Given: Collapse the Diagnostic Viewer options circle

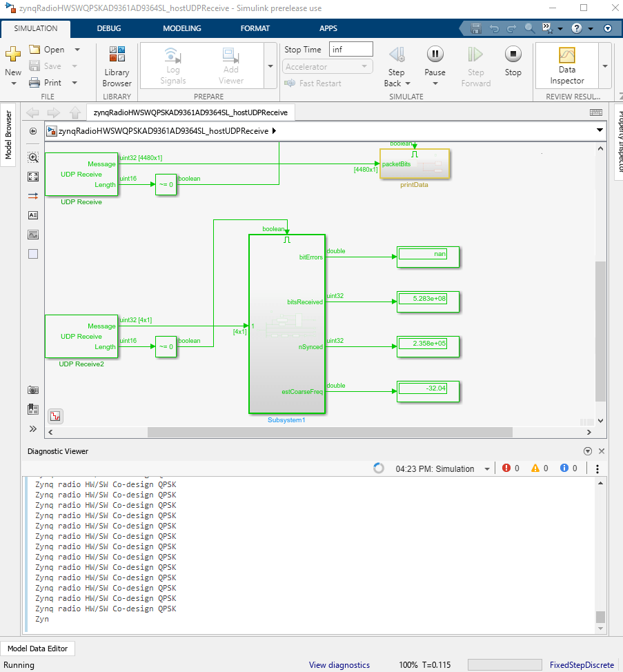Looking at the screenshot, I should point(588,451).
